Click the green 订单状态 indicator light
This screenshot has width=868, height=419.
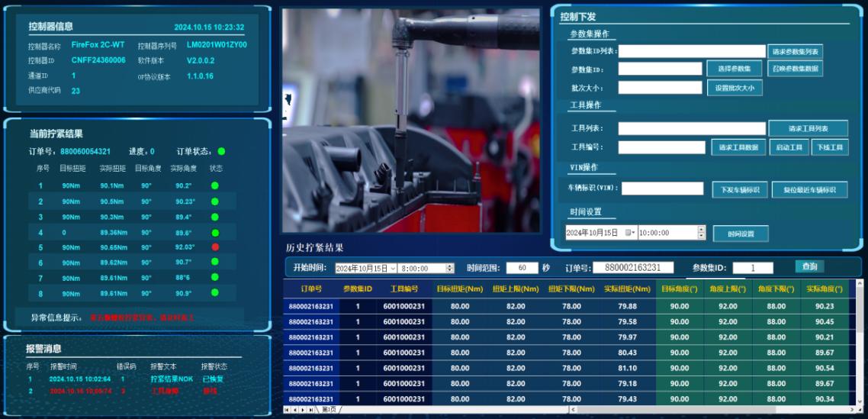(x=221, y=151)
